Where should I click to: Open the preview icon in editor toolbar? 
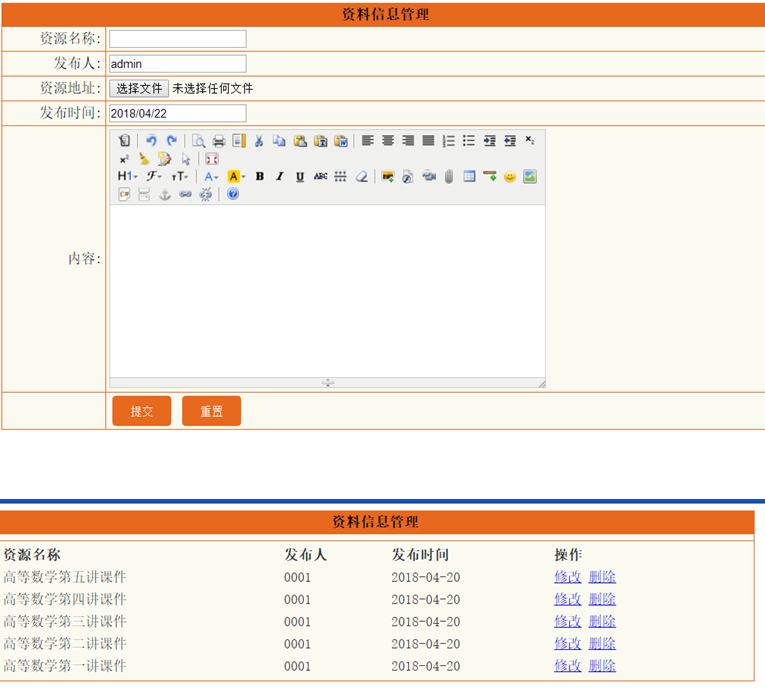click(198, 141)
